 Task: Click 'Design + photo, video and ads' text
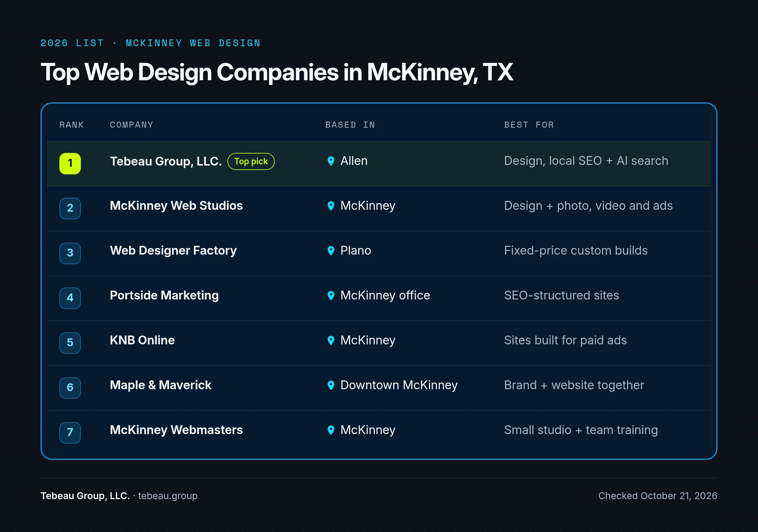click(588, 206)
